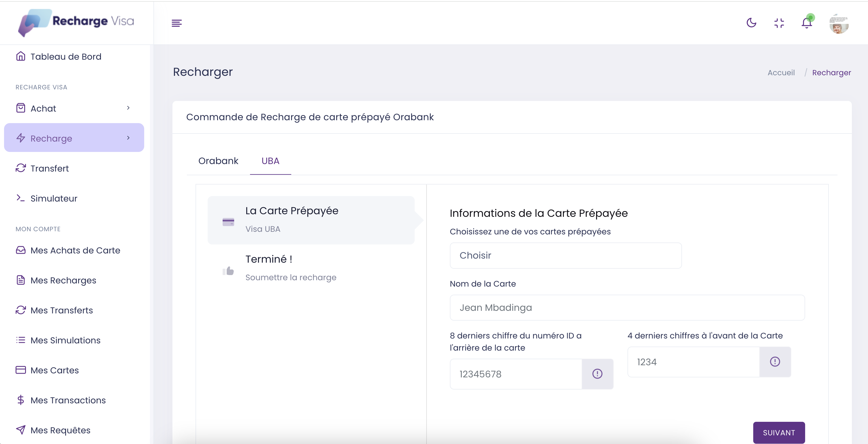
Task: Select La Carte Prépayée wizard step
Action: [x=311, y=220]
